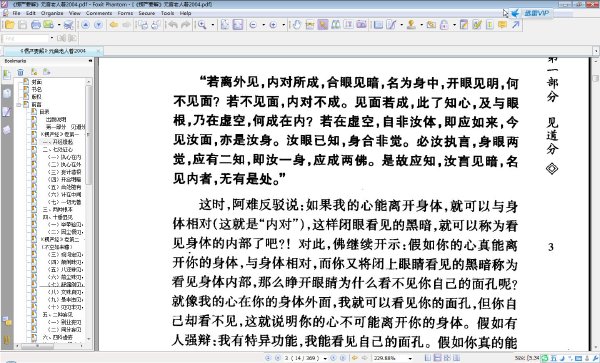Viewport: 600px width, 363px height.
Task: Select the 封面 bookmark
Action: tap(37, 82)
